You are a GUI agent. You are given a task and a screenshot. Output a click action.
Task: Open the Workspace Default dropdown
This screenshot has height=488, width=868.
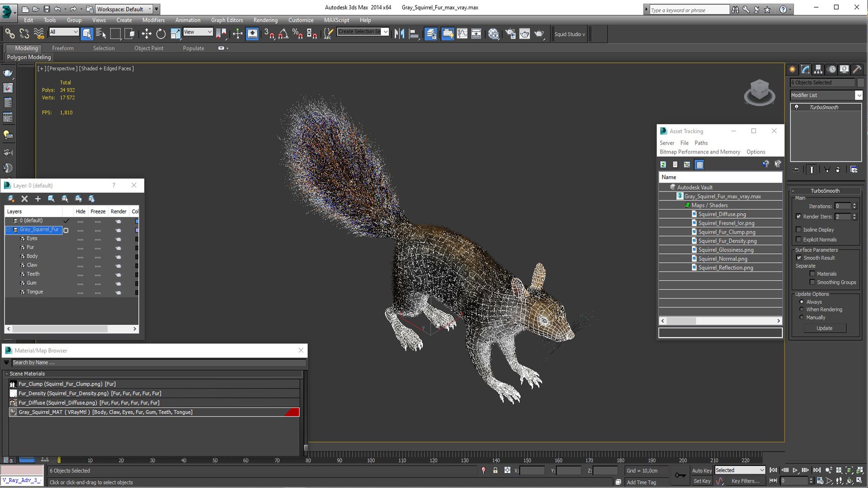125,9
